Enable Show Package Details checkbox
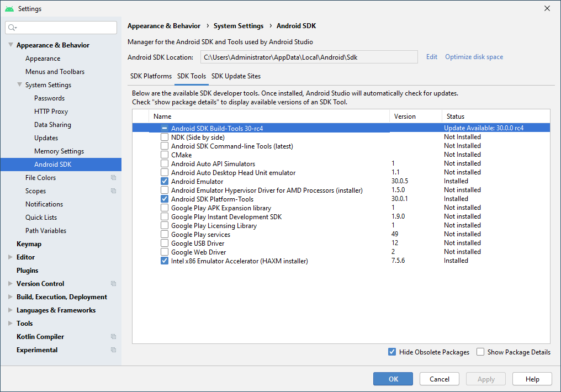 [x=480, y=352]
